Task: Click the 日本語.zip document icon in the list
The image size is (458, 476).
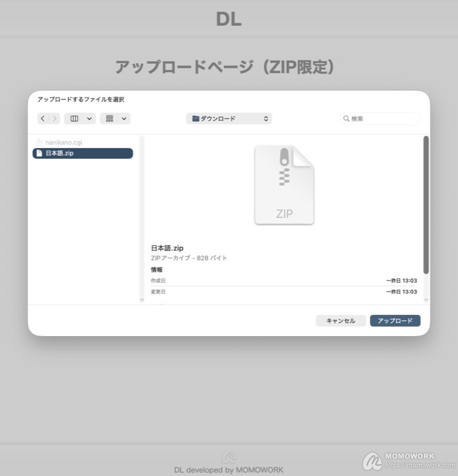Action: (x=39, y=153)
